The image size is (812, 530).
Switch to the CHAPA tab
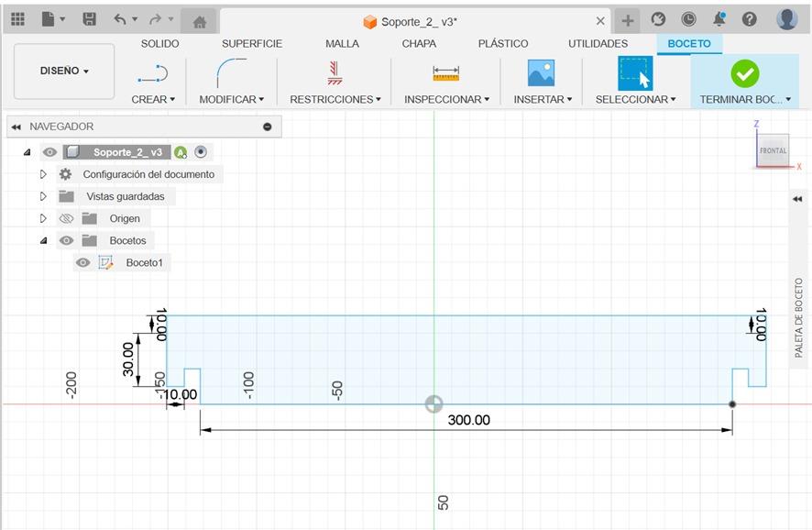419,44
